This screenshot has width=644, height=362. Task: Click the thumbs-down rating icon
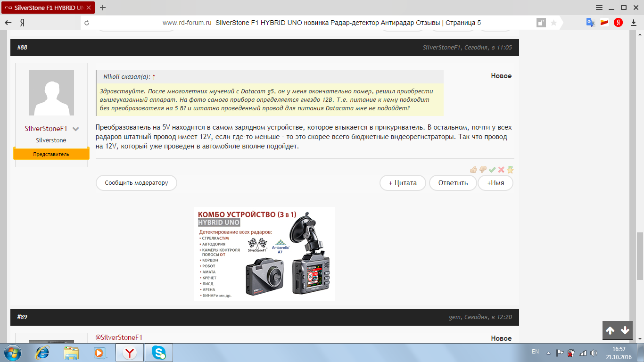pyautogui.click(x=483, y=170)
